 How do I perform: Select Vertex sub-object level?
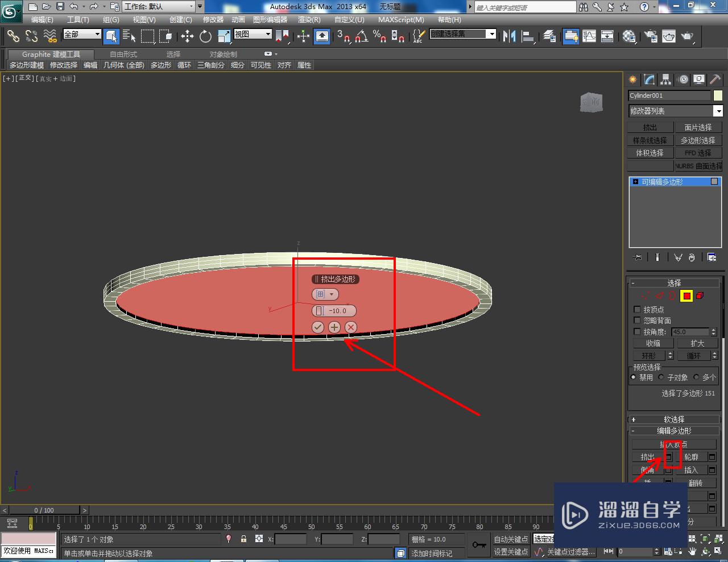(x=646, y=295)
